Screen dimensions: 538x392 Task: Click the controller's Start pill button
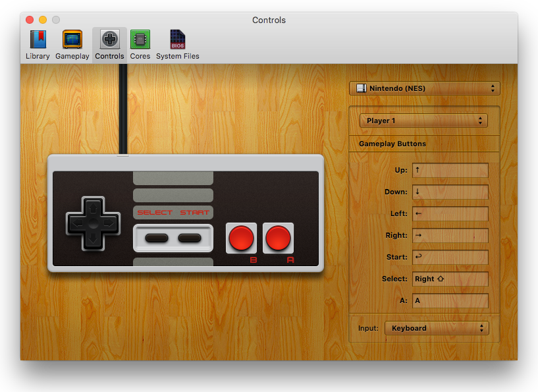pos(190,238)
